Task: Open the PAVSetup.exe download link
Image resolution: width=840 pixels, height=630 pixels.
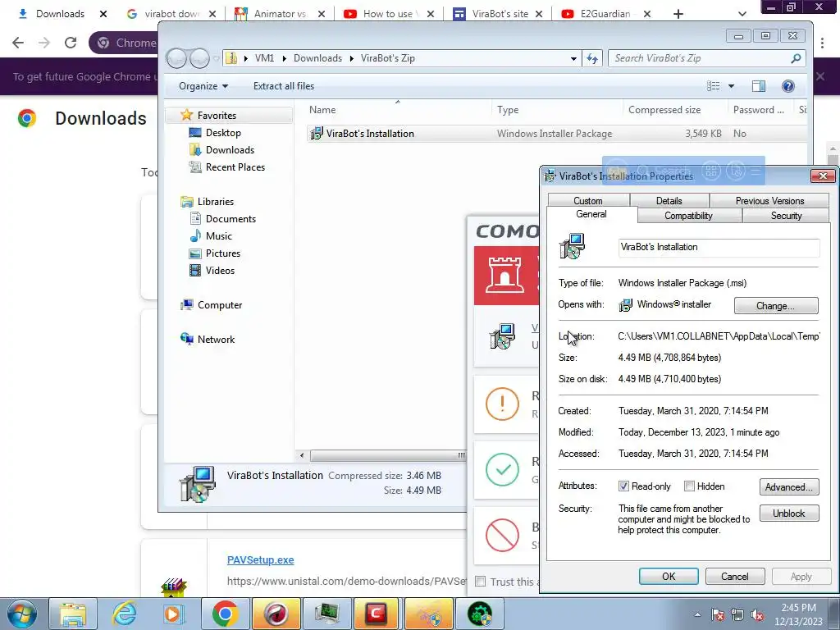Action: tap(260, 559)
